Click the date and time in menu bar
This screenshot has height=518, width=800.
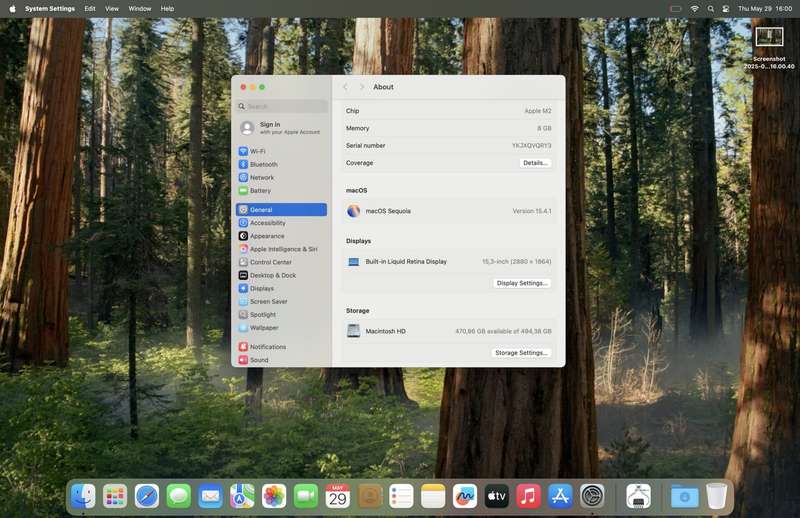click(765, 9)
